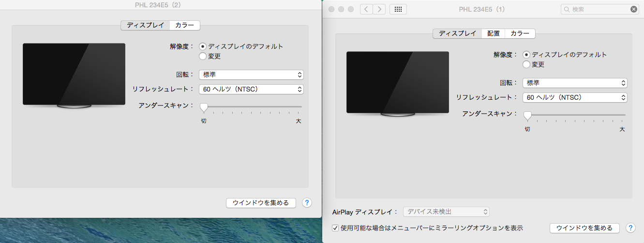Open help in PHL 234E5 (2) window
This screenshot has width=644, height=243.
tap(307, 203)
